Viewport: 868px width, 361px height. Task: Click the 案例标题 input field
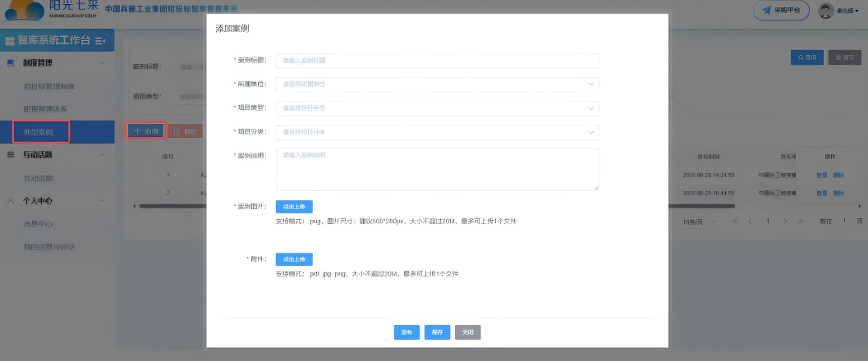click(437, 61)
